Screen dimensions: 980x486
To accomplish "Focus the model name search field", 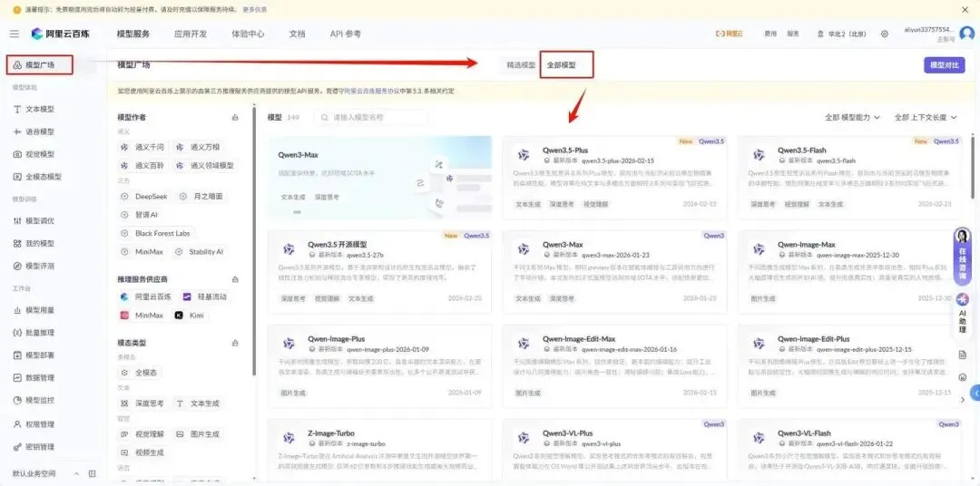I will (x=371, y=117).
